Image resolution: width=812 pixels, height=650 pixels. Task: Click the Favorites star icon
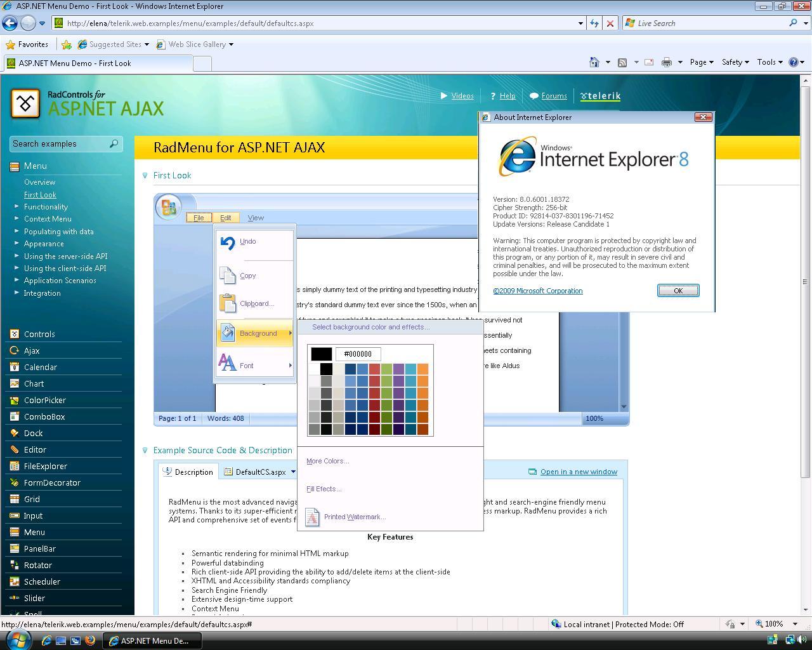tap(10, 44)
